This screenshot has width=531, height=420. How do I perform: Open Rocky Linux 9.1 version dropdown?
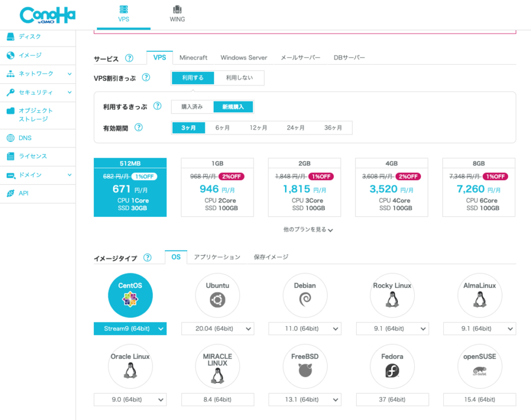(x=392, y=329)
